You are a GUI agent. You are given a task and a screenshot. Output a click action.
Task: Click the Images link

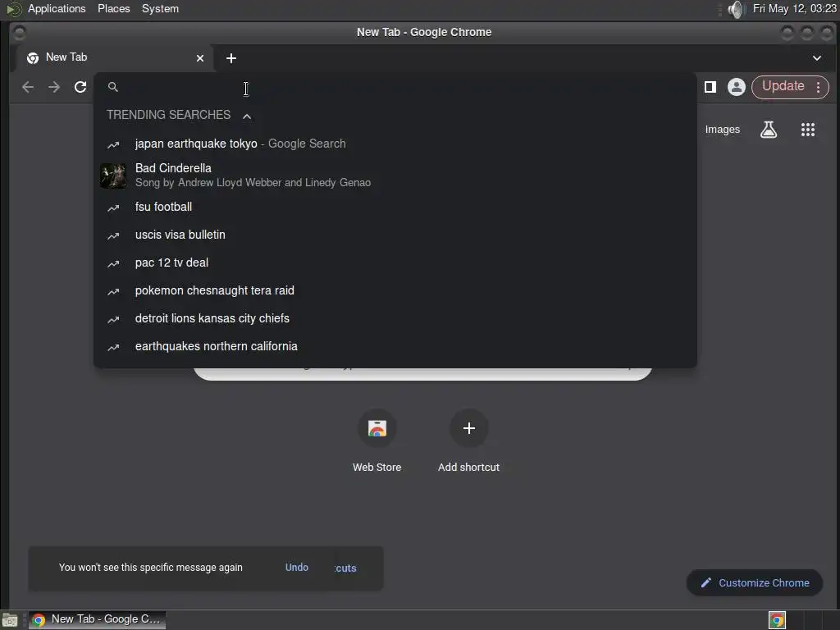pyautogui.click(x=722, y=130)
